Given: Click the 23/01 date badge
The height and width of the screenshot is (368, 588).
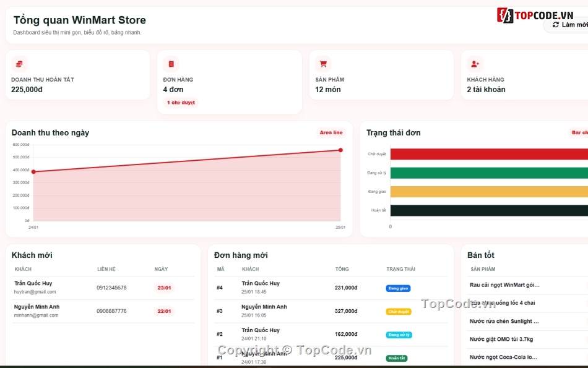Looking at the screenshot, I should (x=164, y=288).
